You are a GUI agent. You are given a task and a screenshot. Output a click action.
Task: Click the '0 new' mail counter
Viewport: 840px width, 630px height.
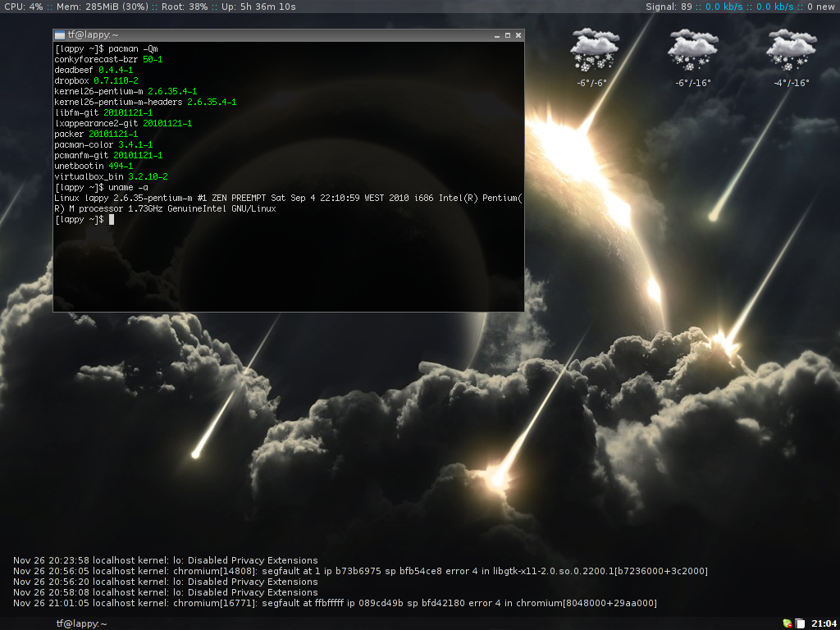[821, 7]
